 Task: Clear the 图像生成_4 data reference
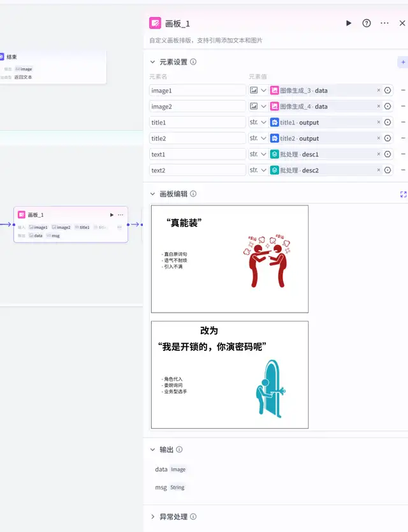379,106
